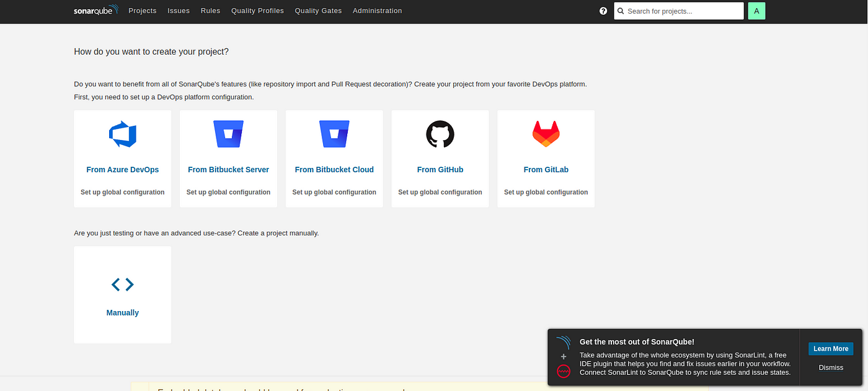Choose From GitHub
This screenshot has width=868, height=391.
point(440,170)
